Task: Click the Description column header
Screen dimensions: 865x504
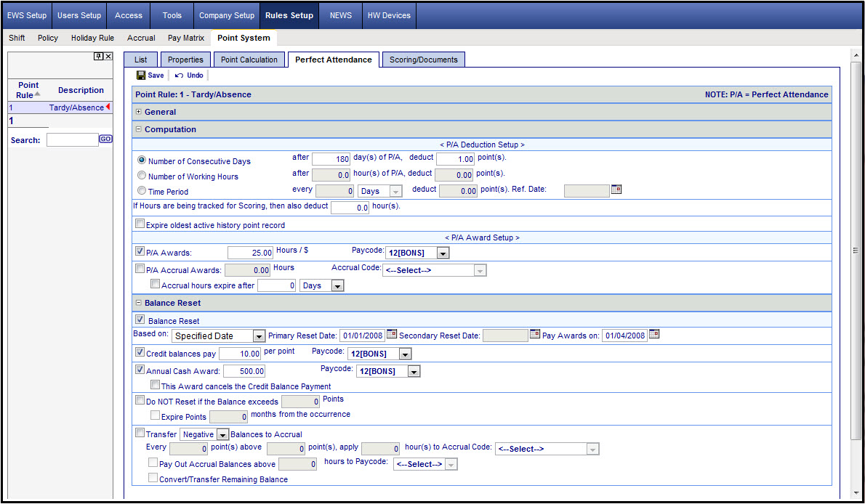Action: [x=81, y=90]
